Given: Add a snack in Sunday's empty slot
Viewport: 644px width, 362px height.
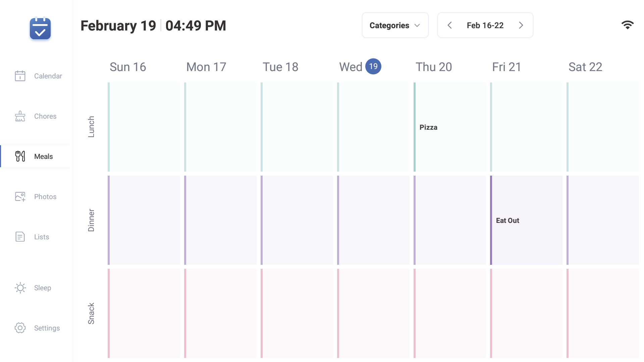Looking at the screenshot, I should 144,313.
